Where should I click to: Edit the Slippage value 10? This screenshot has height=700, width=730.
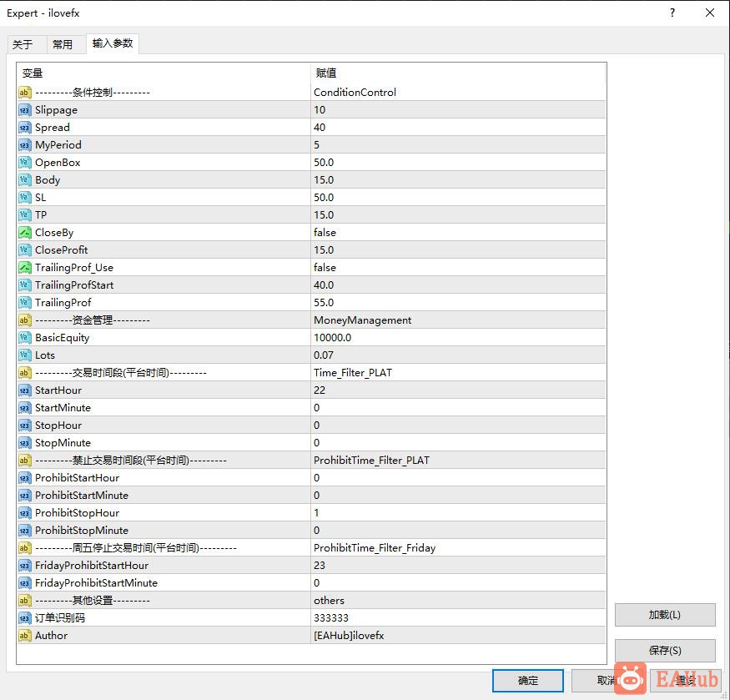point(458,110)
